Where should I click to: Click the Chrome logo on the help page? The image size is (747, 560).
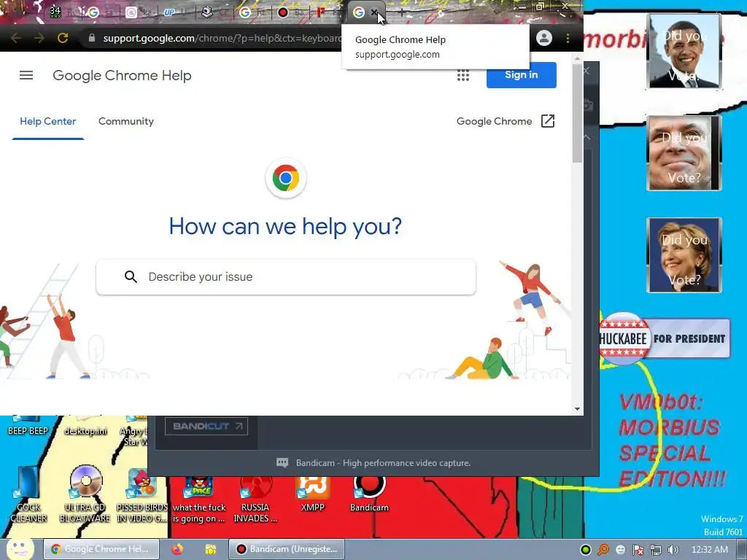pyautogui.click(x=286, y=178)
